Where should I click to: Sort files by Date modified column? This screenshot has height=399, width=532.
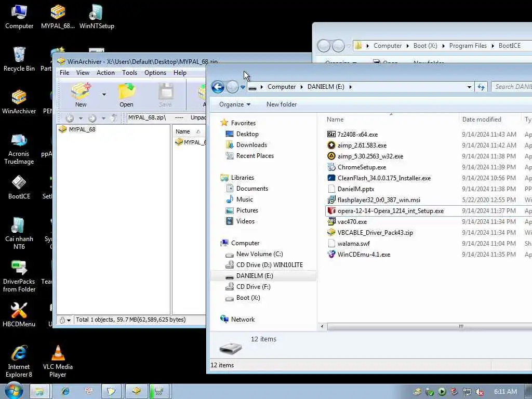point(489,119)
